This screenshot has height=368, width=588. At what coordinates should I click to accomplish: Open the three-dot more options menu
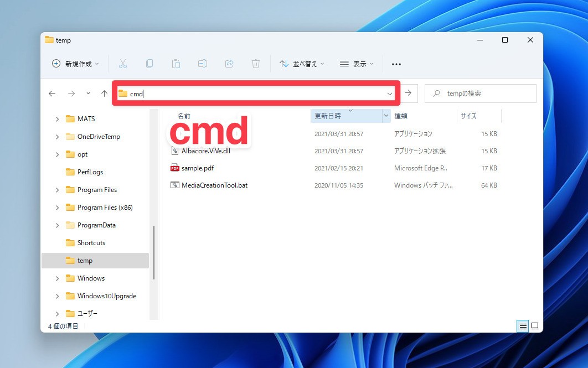(396, 64)
